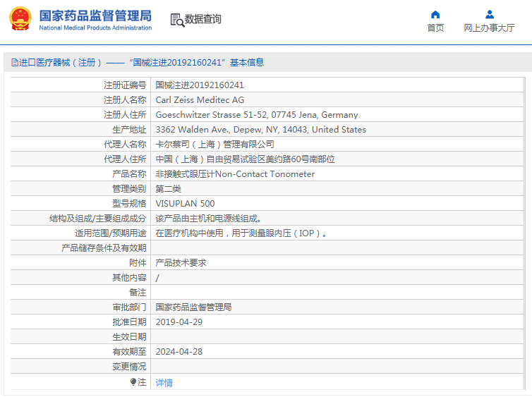Image resolution: width=532 pixels, height=397 pixels.
Task: Open the 数据查询 search icon
Action: click(x=177, y=20)
